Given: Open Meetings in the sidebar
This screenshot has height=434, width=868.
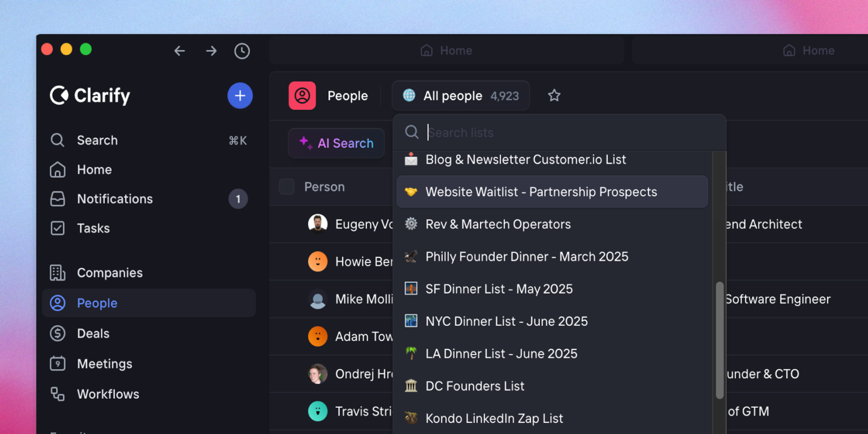Looking at the screenshot, I should coord(149,364).
